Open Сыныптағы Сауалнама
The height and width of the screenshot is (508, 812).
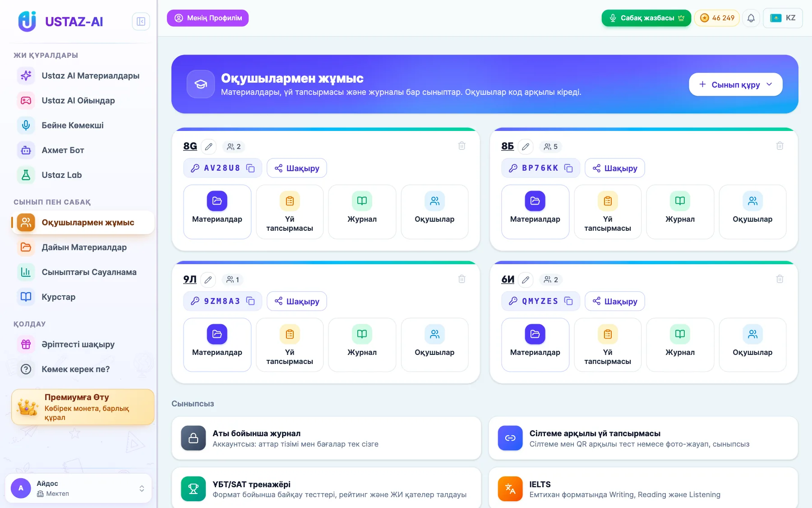84,272
